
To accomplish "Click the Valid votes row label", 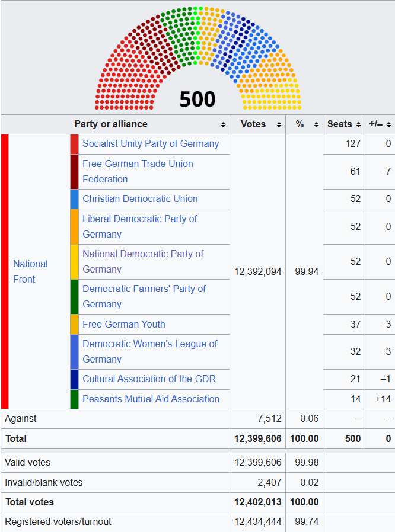I will coord(27,463).
